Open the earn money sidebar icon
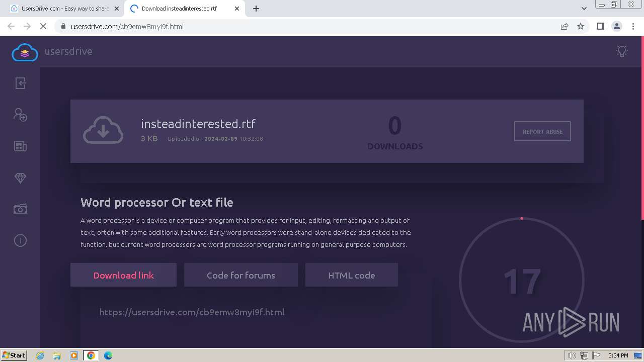The image size is (644, 362). point(20,209)
